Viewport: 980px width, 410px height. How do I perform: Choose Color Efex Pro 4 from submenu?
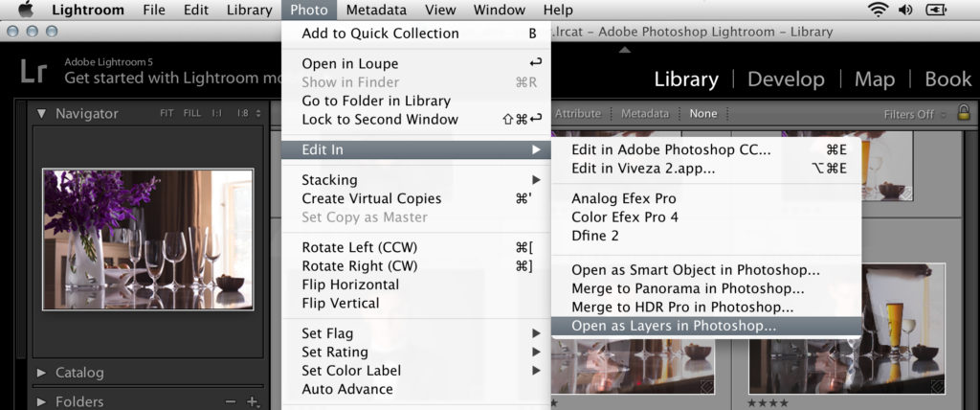[624, 216]
